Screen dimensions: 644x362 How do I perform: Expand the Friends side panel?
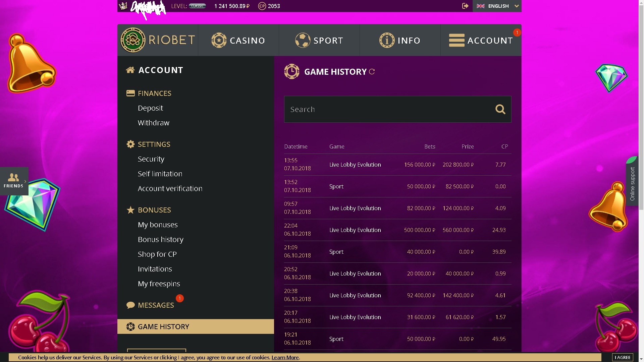(14, 181)
